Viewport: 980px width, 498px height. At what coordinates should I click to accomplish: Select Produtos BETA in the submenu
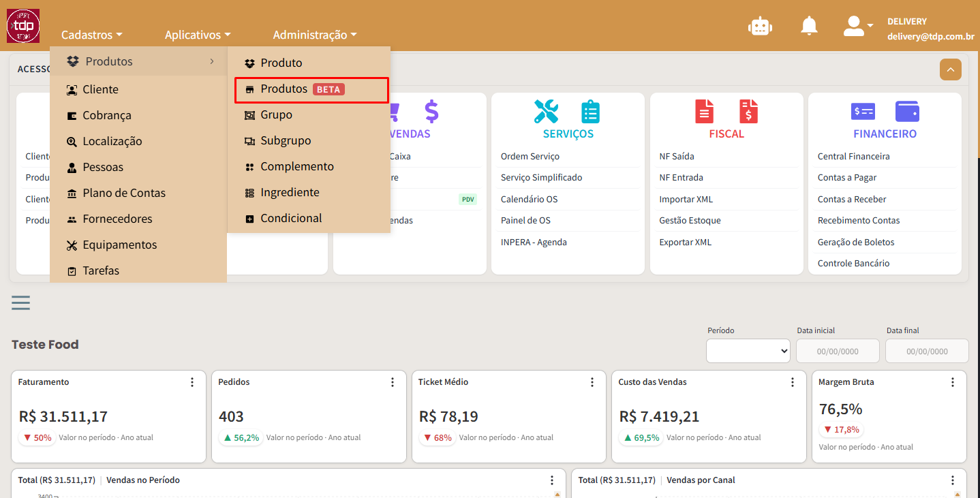pos(311,89)
